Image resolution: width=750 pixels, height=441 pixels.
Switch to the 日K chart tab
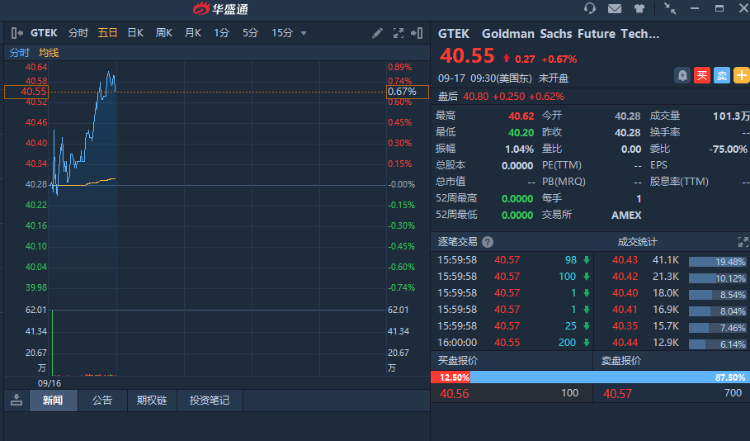click(x=135, y=33)
